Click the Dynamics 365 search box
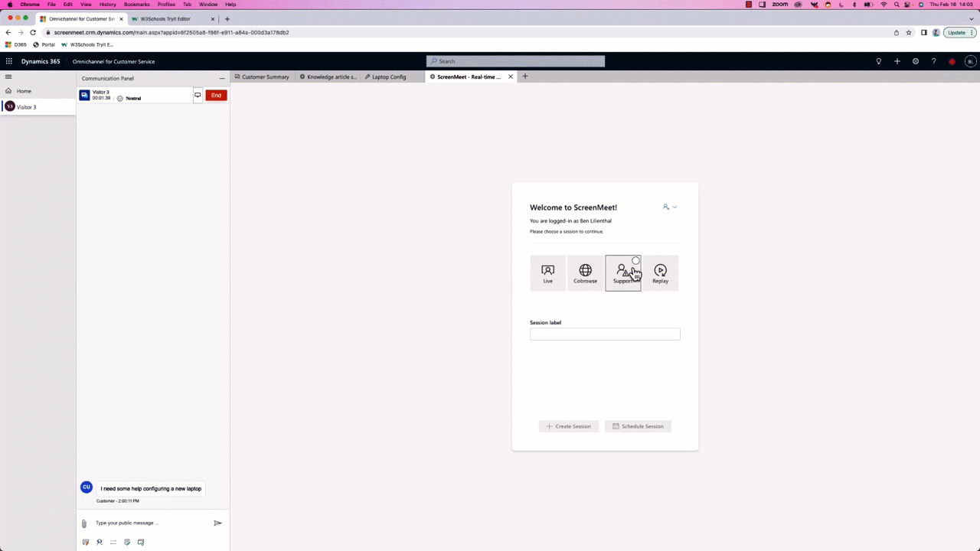This screenshot has width=980, height=551. 515,61
